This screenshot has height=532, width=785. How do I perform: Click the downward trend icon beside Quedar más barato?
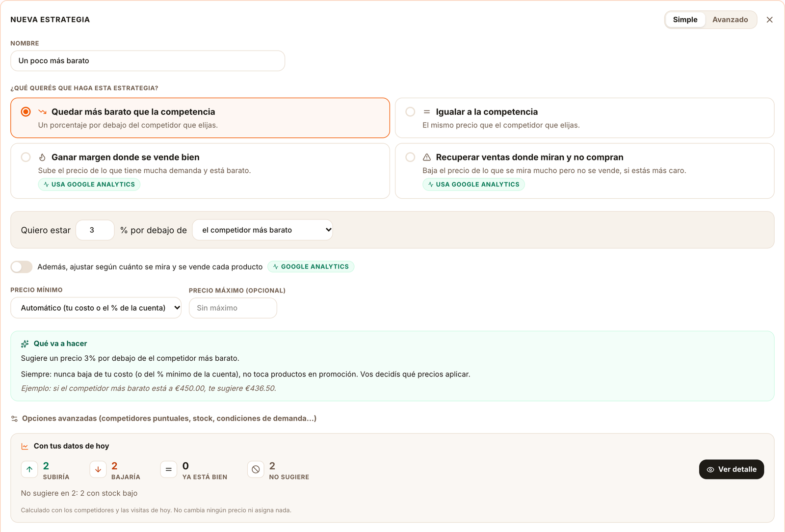[x=43, y=112]
